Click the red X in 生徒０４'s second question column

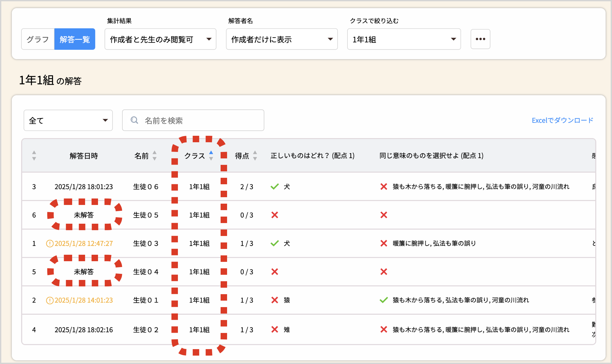(384, 272)
